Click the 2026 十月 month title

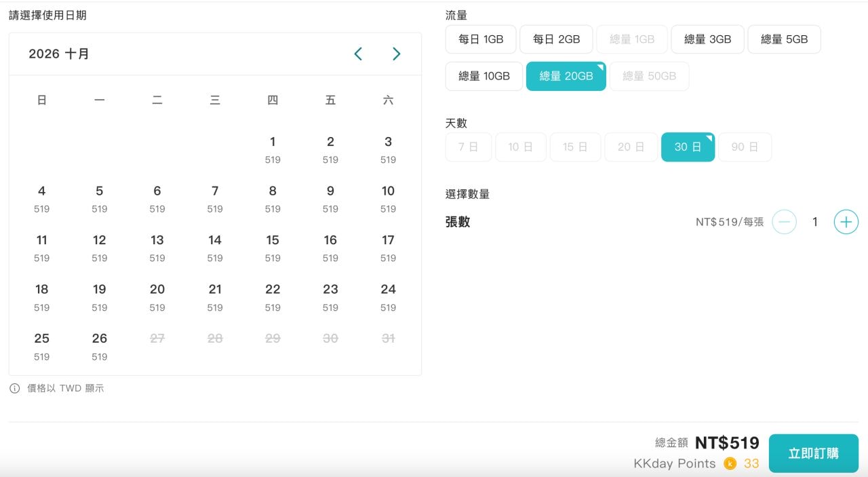coord(59,54)
